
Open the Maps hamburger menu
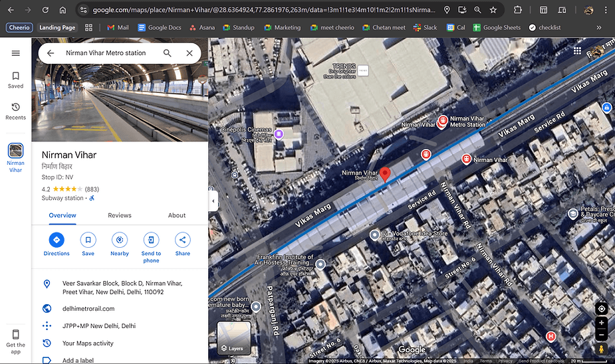(x=16, y=53)
